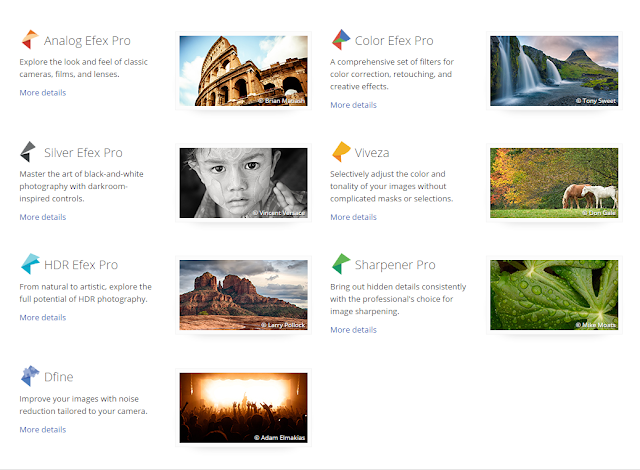The height and width of the screenshot is (470, 640).
Task: Open More details under Silver Efex Pro
Action: [x=43, y=217]
